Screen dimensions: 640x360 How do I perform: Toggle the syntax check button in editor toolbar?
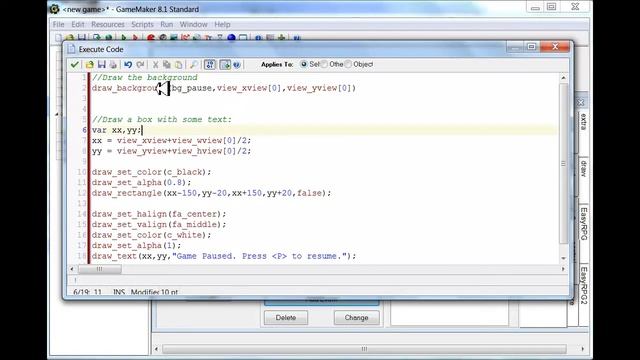pos(225,64)
